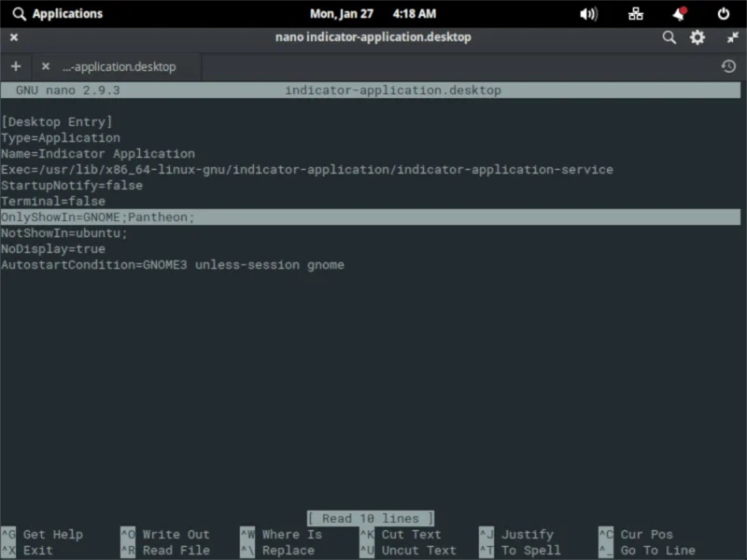Click the StartupNotify=false line
Image resolution: width=747 pixels, height=560 pixels.
click(72, 185)
